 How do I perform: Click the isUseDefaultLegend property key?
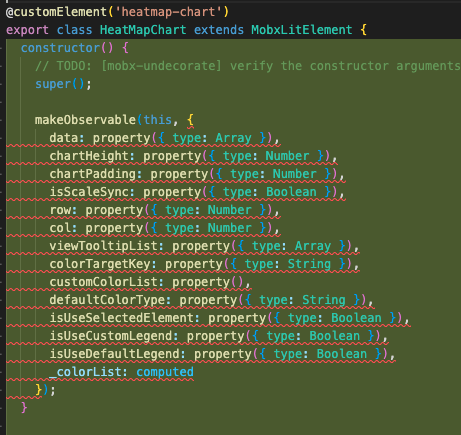(114, 354)
